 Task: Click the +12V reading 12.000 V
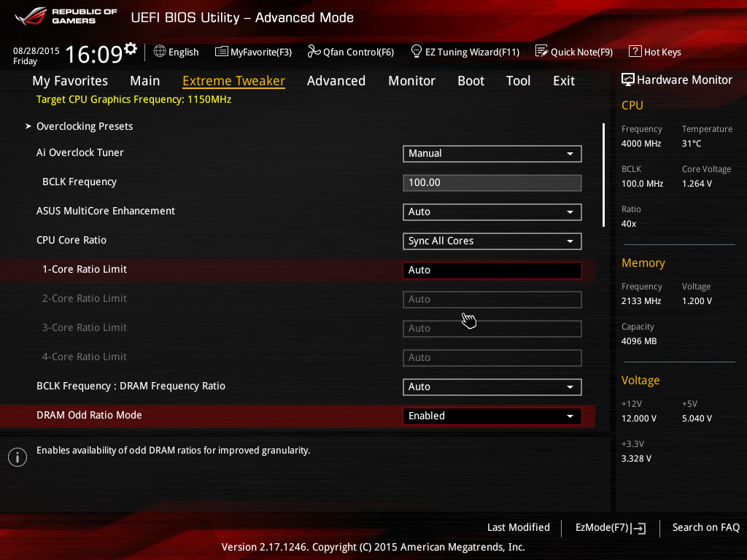tap(639, 418)
